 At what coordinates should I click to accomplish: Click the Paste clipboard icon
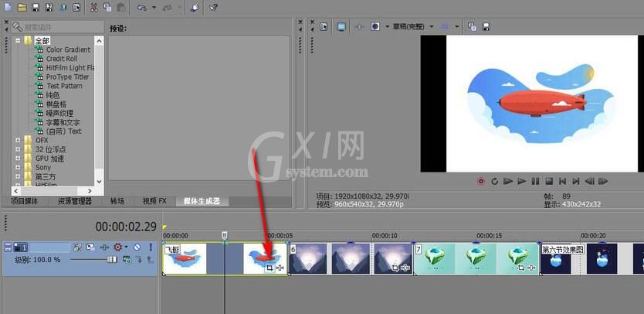pos(121,7)
